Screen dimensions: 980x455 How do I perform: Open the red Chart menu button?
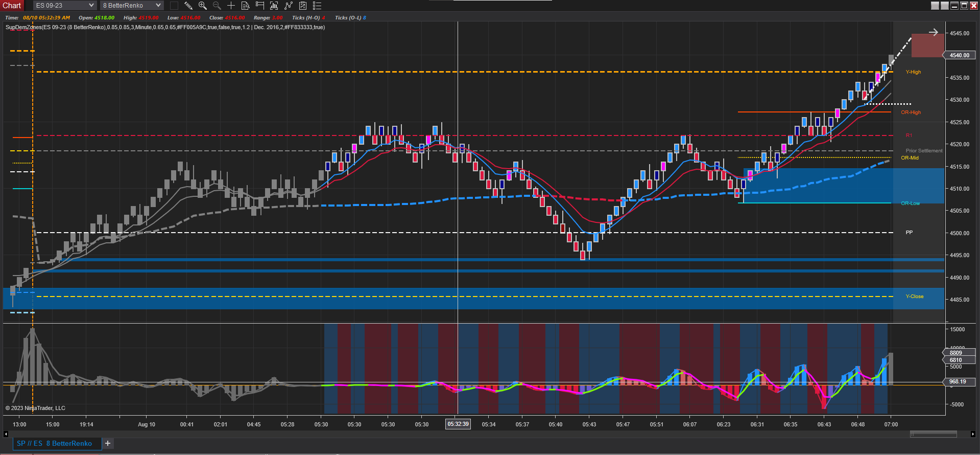tap(12, 6)
